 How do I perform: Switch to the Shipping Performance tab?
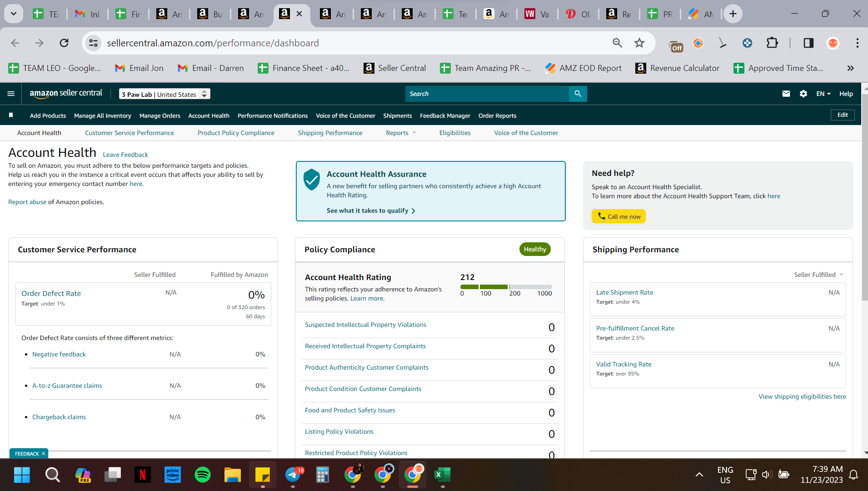[330, 133]
